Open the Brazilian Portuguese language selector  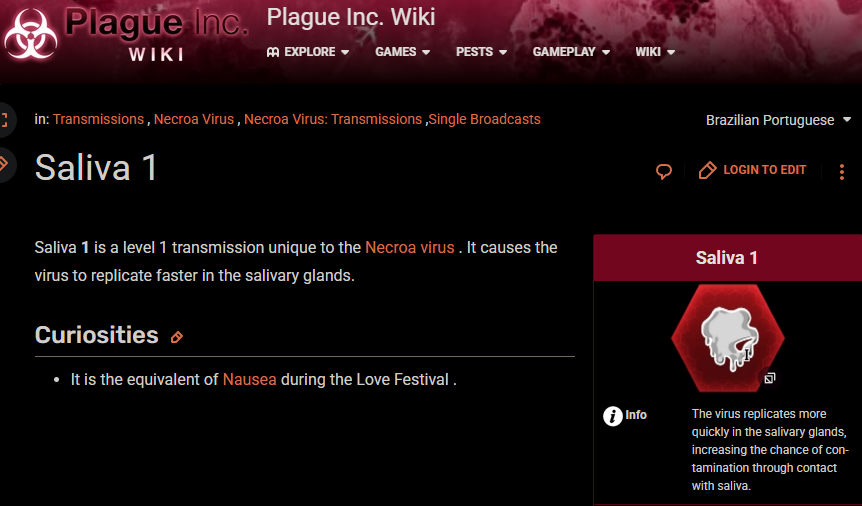click(777, 120)
